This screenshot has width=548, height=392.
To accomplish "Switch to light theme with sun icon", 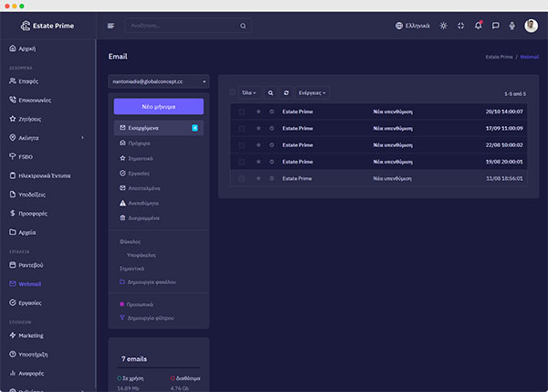I will click(444, 26).
